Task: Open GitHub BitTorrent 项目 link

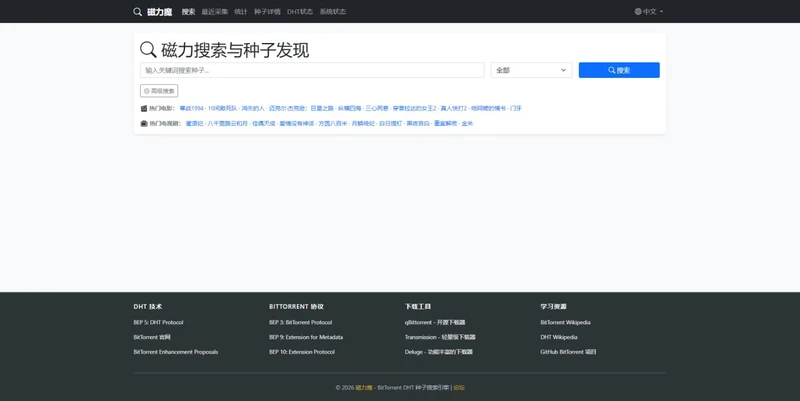Action: coord(568,352)
